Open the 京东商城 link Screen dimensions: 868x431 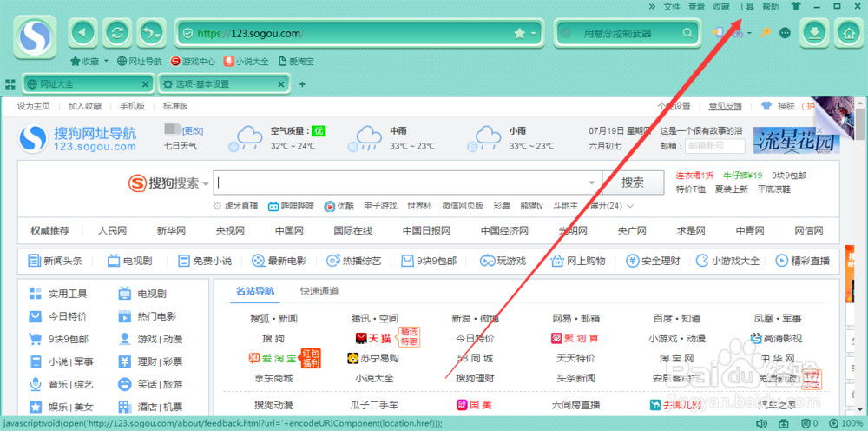(273, 378)
